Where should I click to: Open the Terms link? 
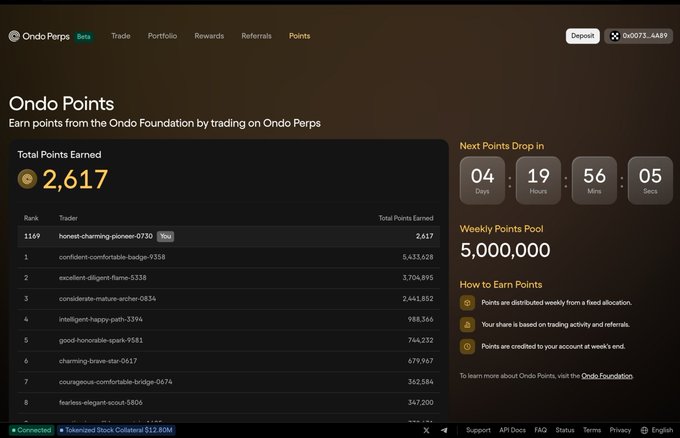pos(592,430)
